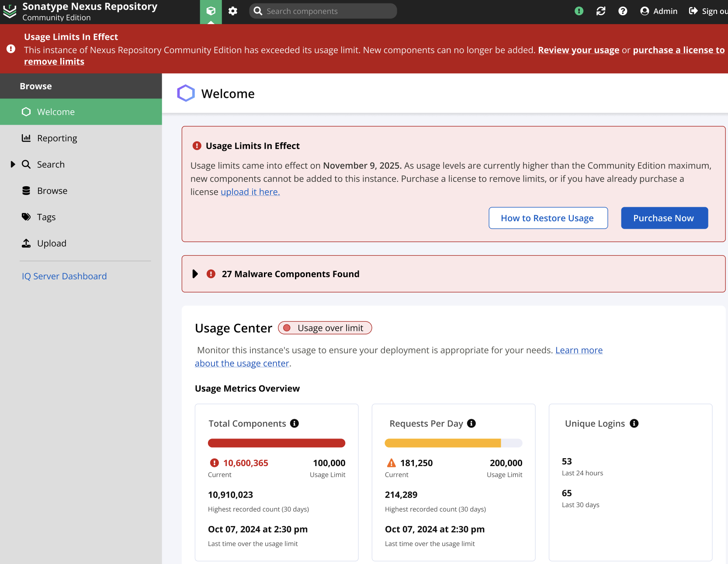The height and width of the screenshot is (564, 728).
Task: Click 'Review your usage' banner link
Action: 579,50
